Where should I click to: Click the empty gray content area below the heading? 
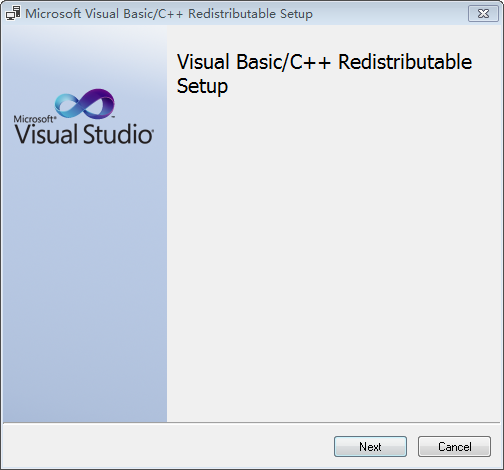(335, 260)
